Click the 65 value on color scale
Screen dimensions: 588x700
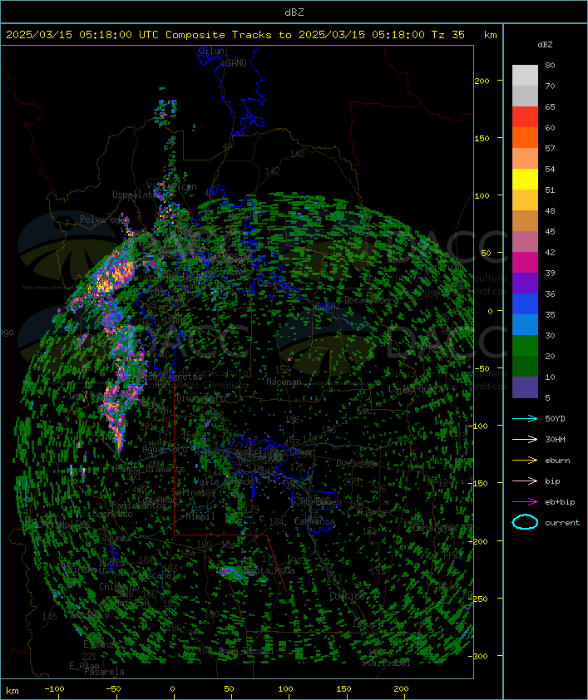pyautogui.click(x=550, y=106)
